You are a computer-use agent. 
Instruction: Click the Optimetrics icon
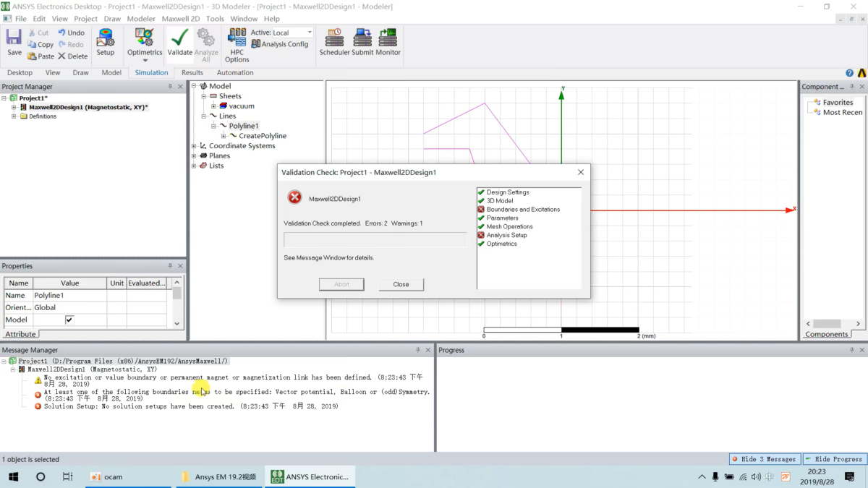coord(145,38)
